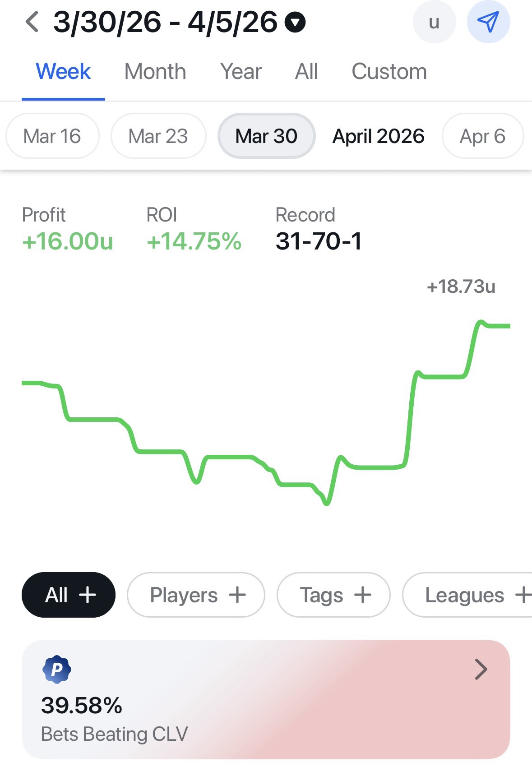
Task: Switch to the Week tab
Action: pos(63,72)
